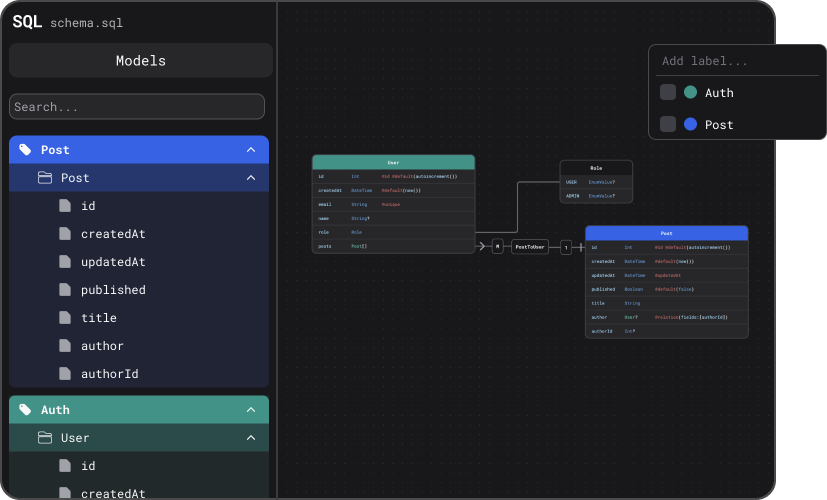The image size is (827, 500).
Task: Click the file icon next to createdAt under Post
Action: tap(65, 234)
